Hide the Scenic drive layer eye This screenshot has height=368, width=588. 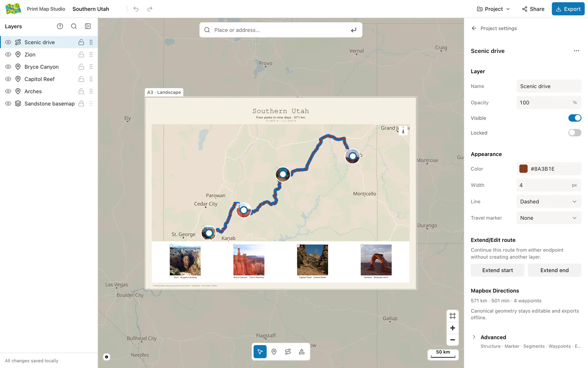point(8,42)
